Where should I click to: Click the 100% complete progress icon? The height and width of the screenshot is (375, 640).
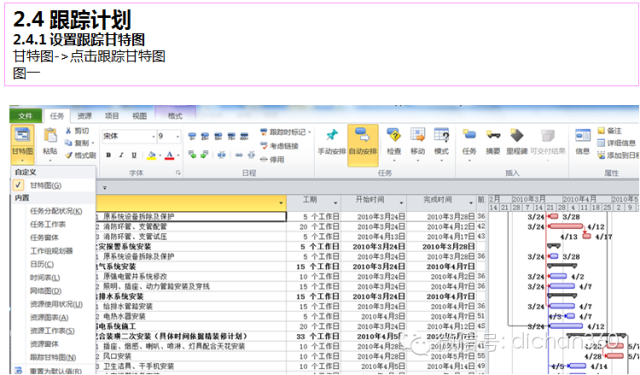(x=244, y=136)
